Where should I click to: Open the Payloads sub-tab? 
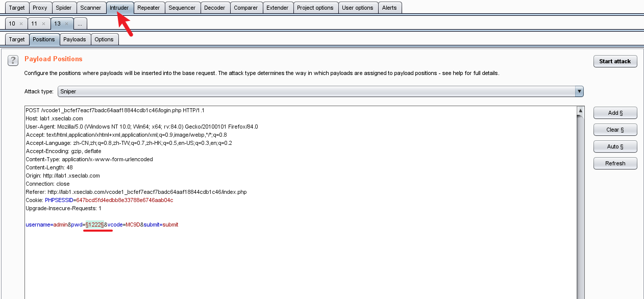75,39
